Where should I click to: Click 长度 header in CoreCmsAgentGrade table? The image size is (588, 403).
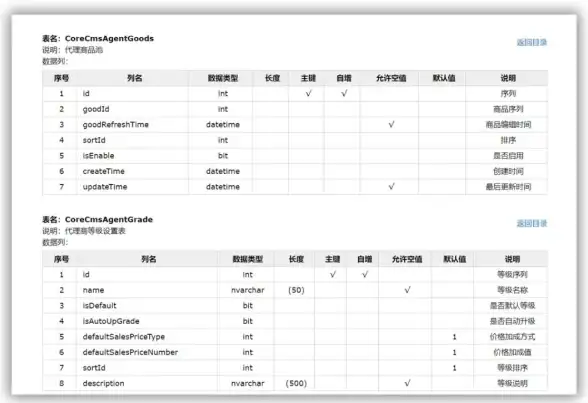296,259
